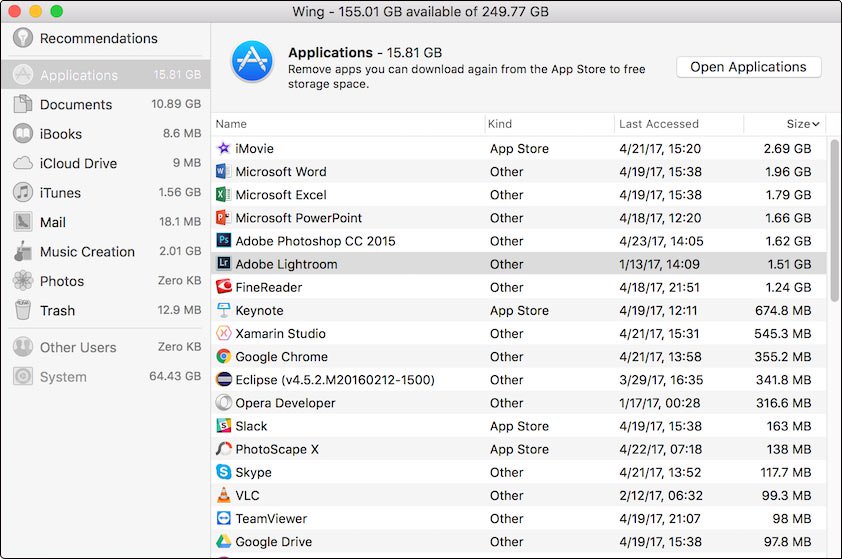
Task: Open the Recommendations section
Action: coord(106,38)
